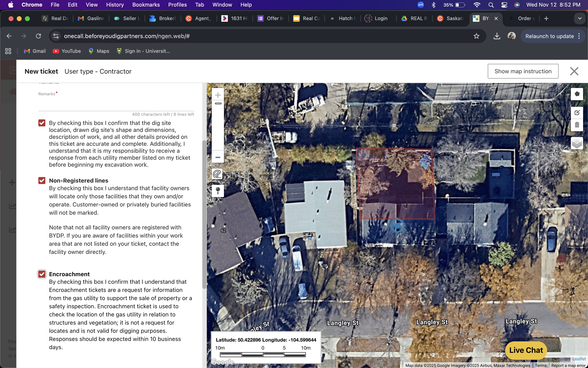This screenshot has width=588, height=368.
Task: Click the Show map instruction button
Action: tap(523, 71)
